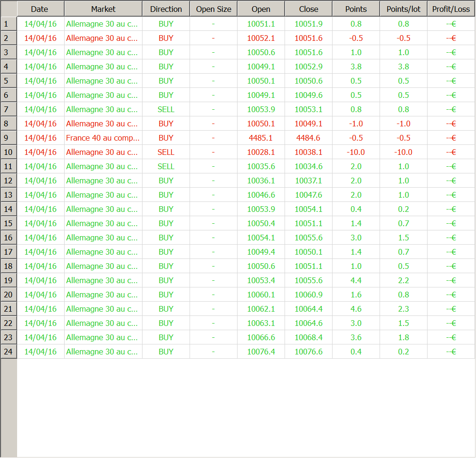Click the 4.4 Points cell
The width and height of the screenshot is (476, 458).
point(356,280)
